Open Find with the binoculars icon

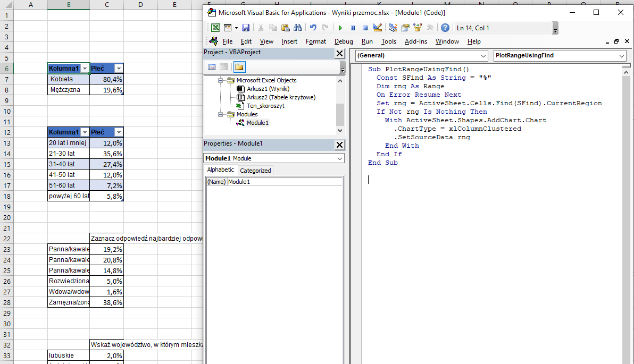[x=298, y=28]
